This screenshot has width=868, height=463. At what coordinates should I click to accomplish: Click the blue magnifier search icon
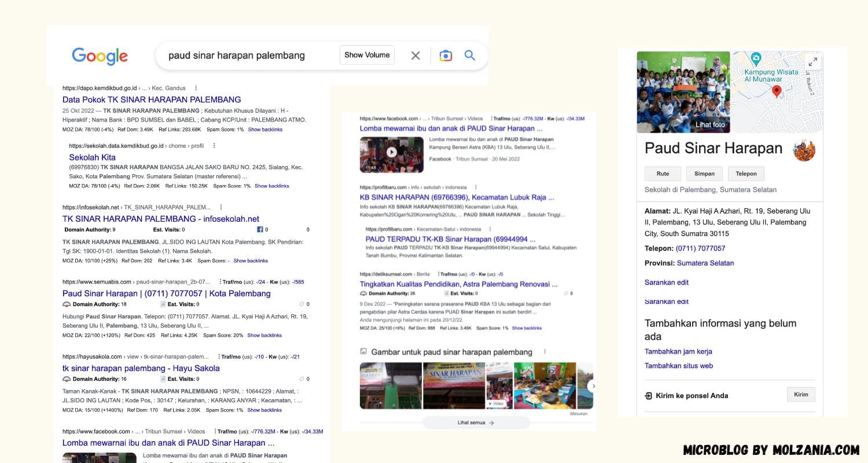click(470, 55)
